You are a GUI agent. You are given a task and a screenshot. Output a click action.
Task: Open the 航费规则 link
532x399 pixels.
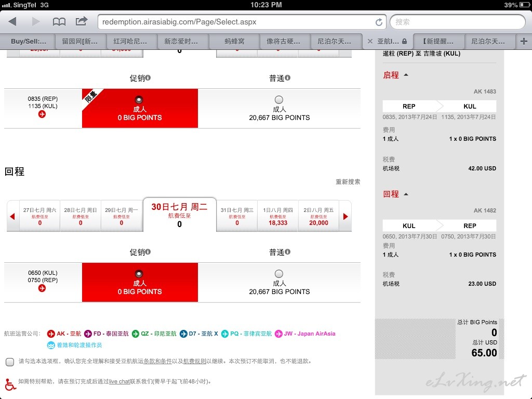[x=194, y=362]
